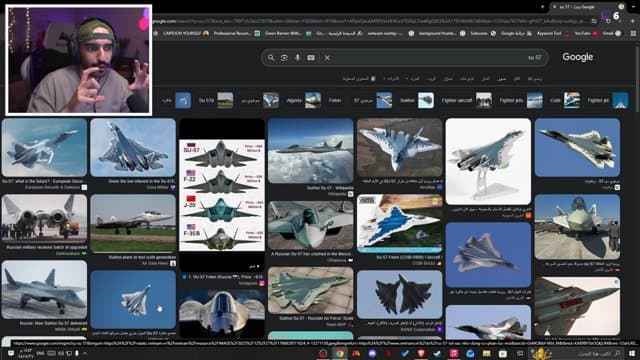This screenshot has width=640, height=360.
Task: Select the Fighter jet filter chip
Action: tap(608, 100)
